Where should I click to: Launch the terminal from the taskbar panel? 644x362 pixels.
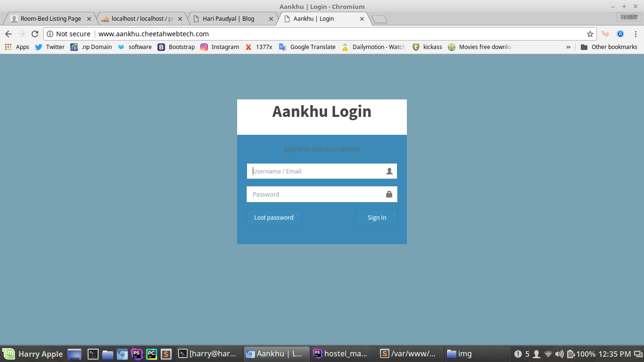point(93,354)
